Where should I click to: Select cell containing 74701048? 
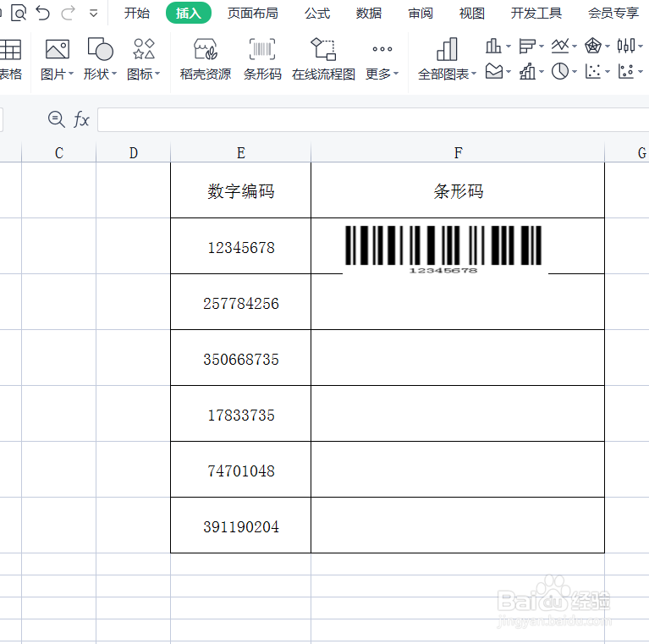click(x=241, y=470)
